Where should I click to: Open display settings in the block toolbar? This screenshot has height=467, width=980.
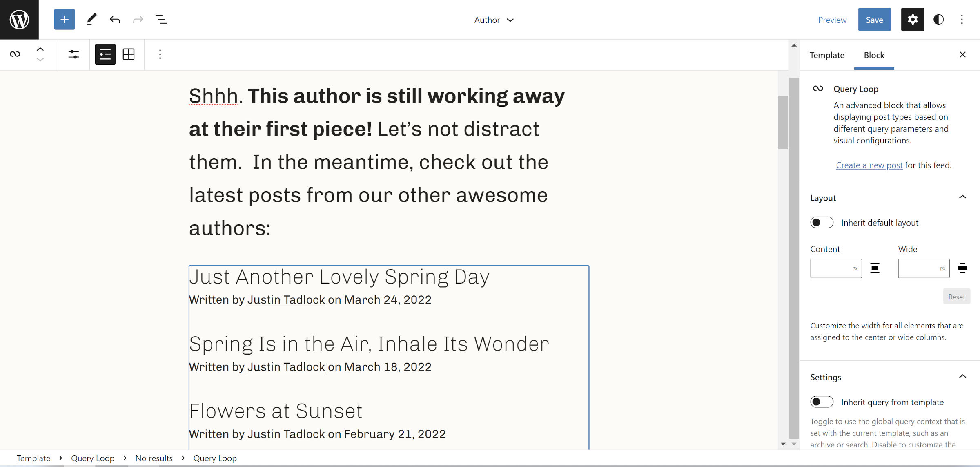pyautogui.click(x=73, y=54)
